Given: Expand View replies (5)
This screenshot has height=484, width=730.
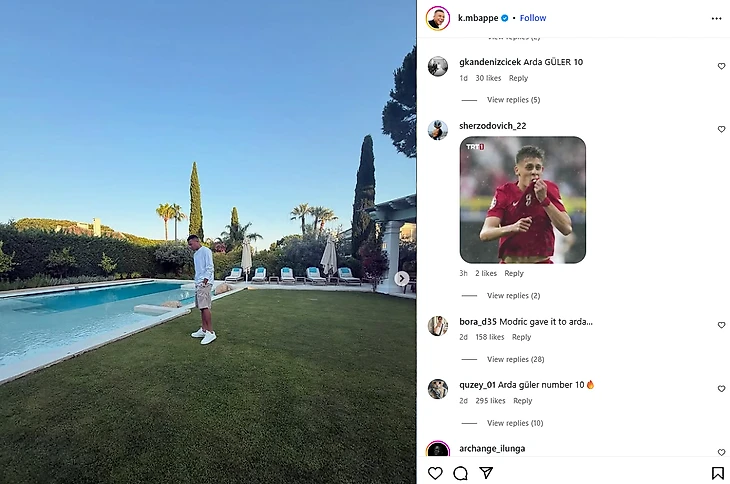Looking at the screenshot, I should [513, 100].
